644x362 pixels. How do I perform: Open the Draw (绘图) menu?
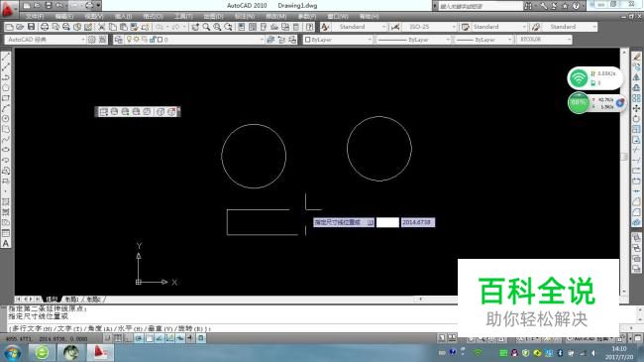tap(213, 17)
